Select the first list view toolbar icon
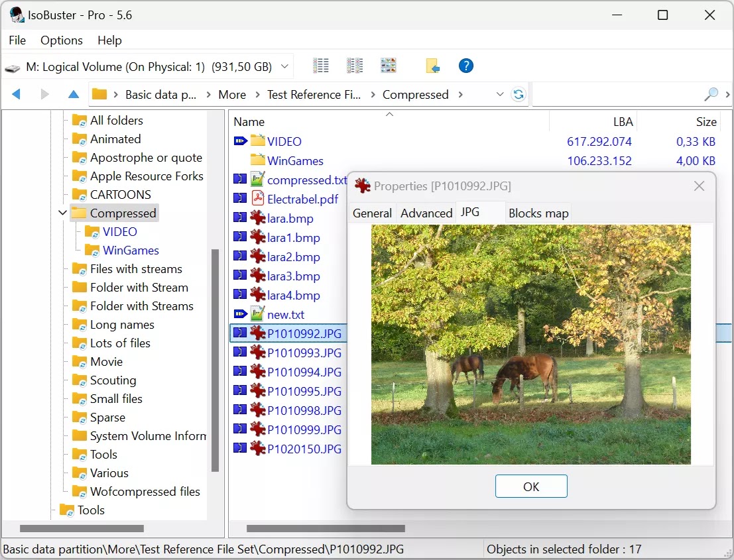Image resolution: width=734 pixels, height=560 pixels. [321, 66]
